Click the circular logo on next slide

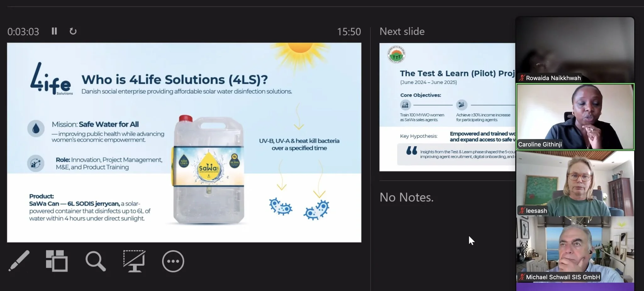tap(396, 54)
